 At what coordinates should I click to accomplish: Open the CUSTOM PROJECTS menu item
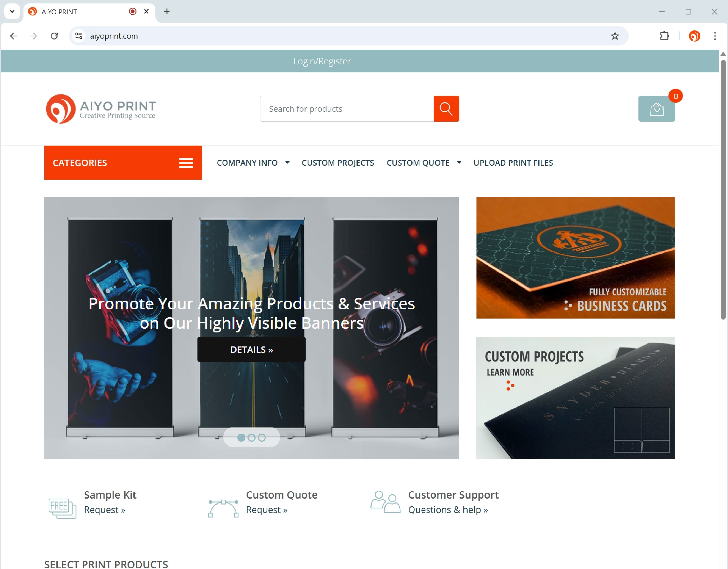coord(338,163)
